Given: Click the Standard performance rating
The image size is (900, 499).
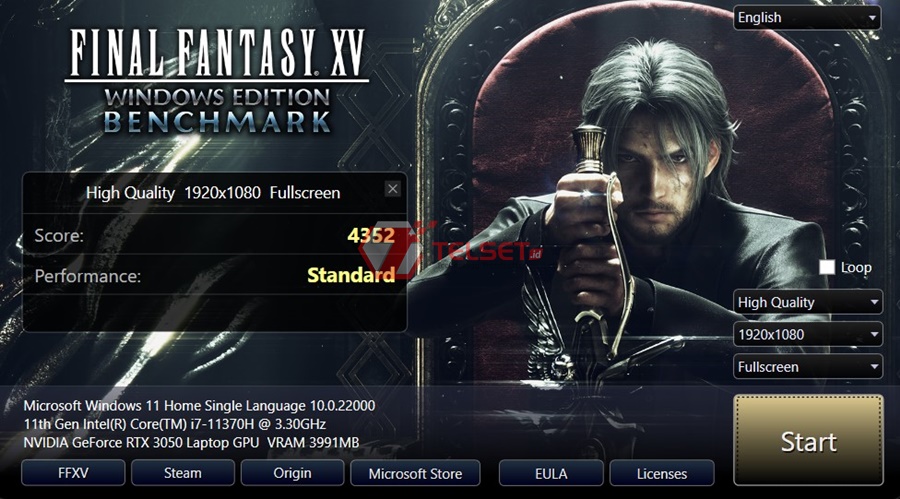Looking at the screenshot, I should tap(351, 275).
